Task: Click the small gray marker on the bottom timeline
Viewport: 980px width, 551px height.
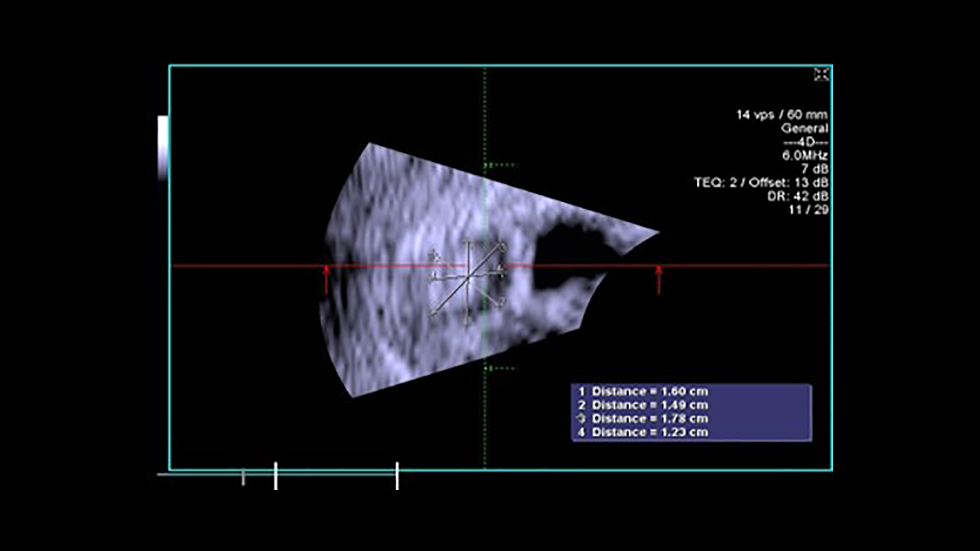Action: pos(243,478)
